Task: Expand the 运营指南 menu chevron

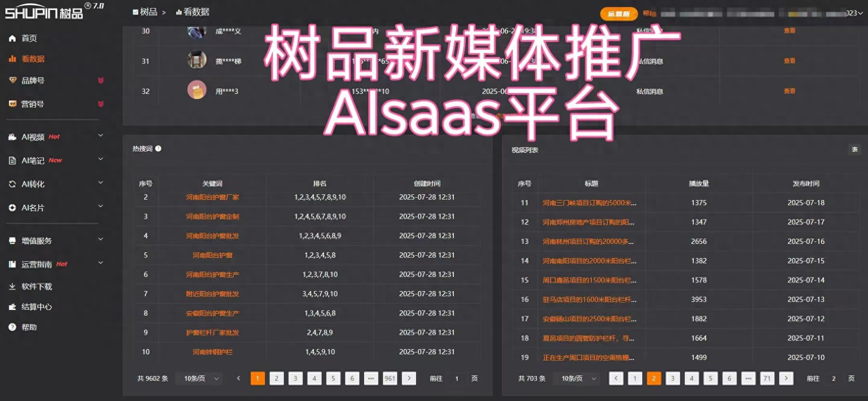Action: pyautogui.click(x=101, y=263)
